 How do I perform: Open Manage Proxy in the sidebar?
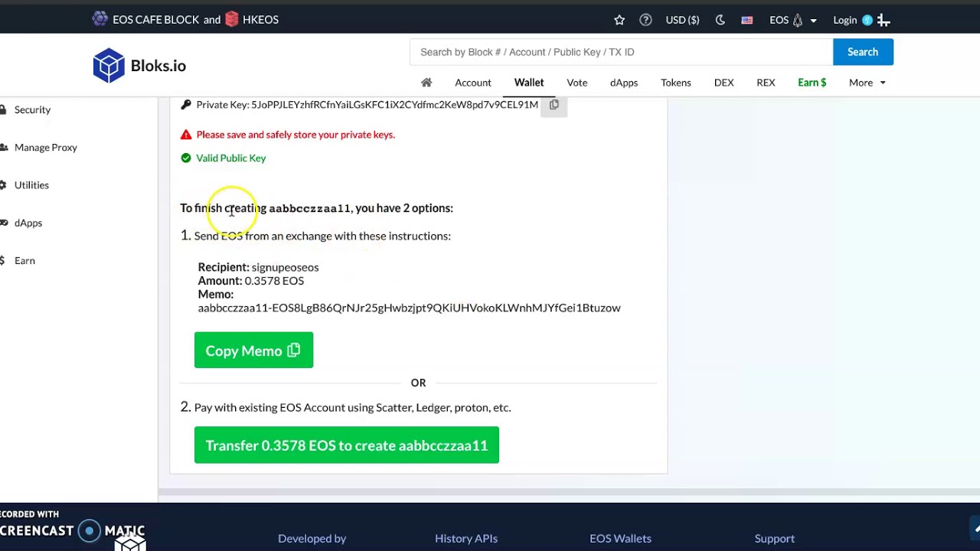tap(45, 147)
